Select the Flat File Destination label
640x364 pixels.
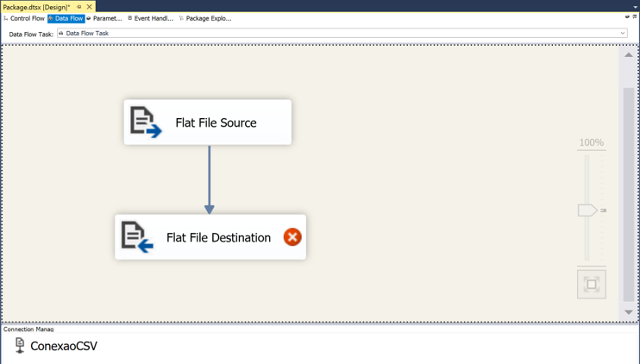click(218, 237)
